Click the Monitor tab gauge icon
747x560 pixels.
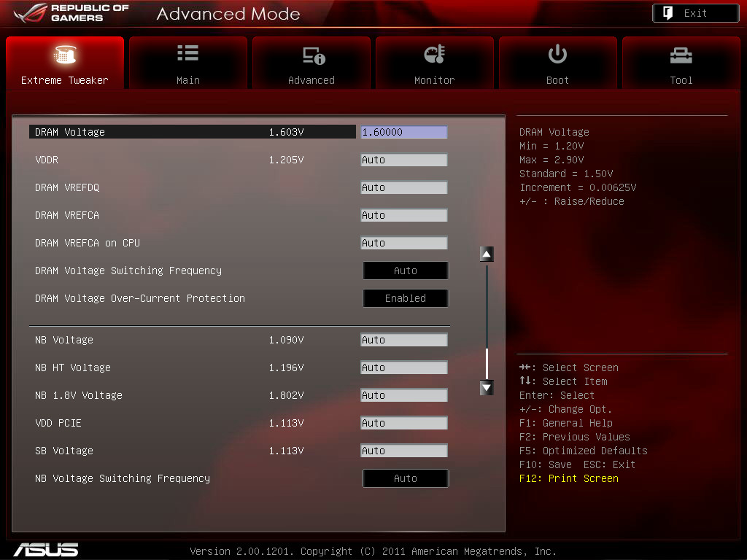[x=434, y=55]
